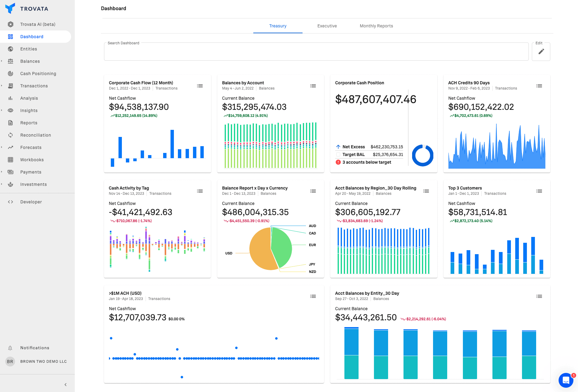Switch to the Executive tab
Image resolution: width=578 pixels, height=392 pixels.
click(327, 26)
